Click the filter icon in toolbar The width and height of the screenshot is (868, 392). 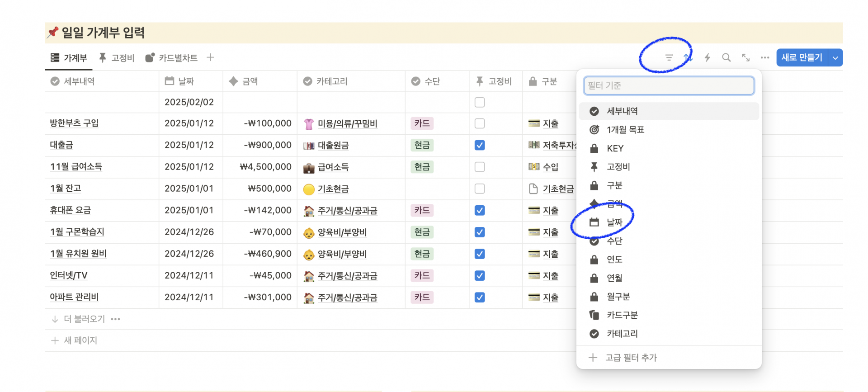coord(669,57)
